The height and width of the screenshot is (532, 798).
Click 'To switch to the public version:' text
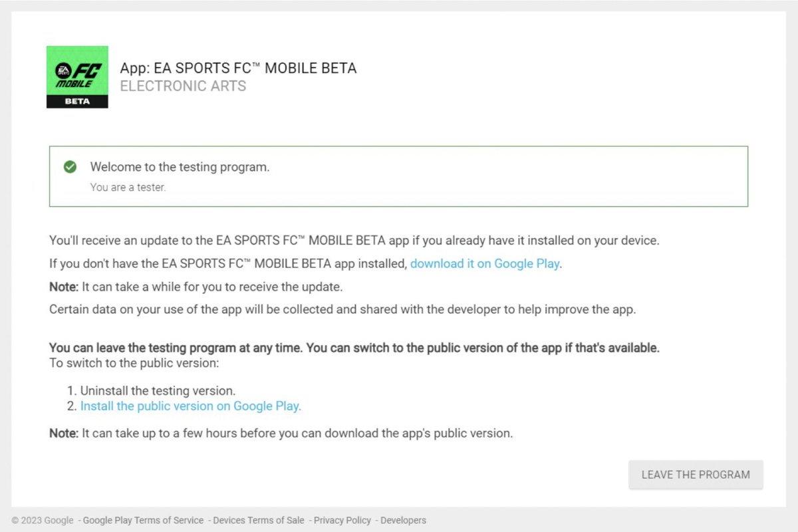click(x=134, y=363)
